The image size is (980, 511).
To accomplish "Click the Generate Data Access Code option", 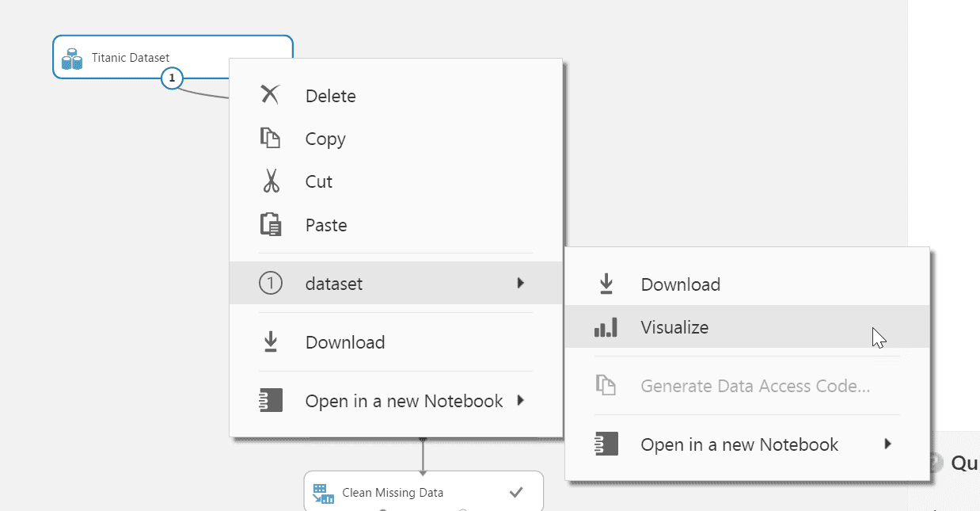I will (x=755, y=387).
